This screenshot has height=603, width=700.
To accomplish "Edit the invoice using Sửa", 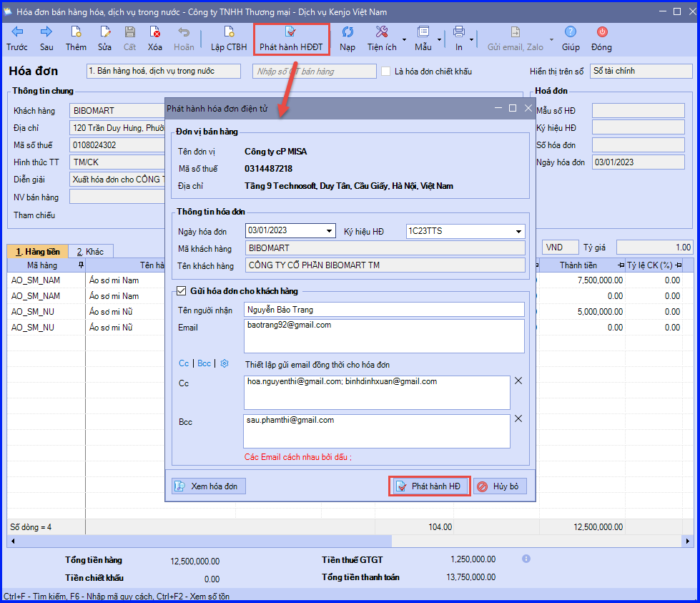I will point(105,39).
